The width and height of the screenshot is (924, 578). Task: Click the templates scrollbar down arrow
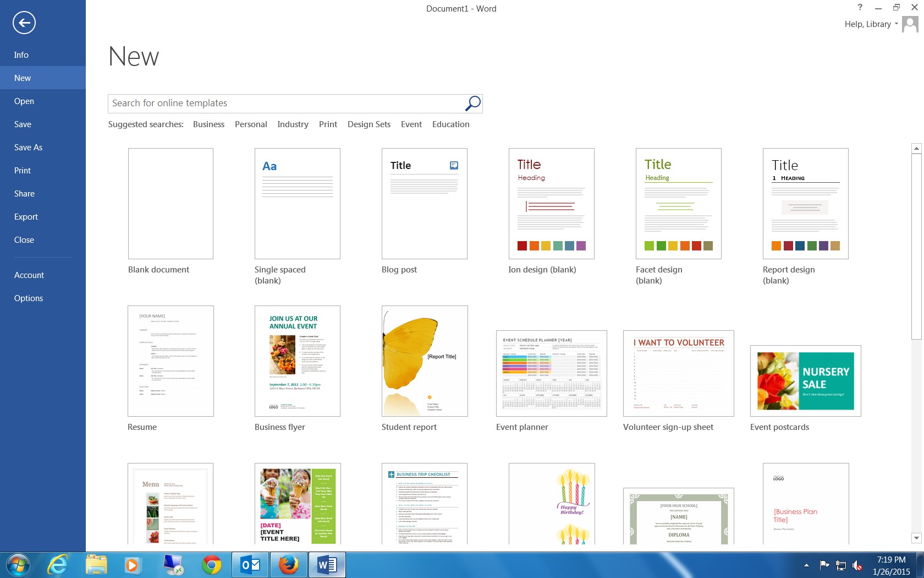916,538
